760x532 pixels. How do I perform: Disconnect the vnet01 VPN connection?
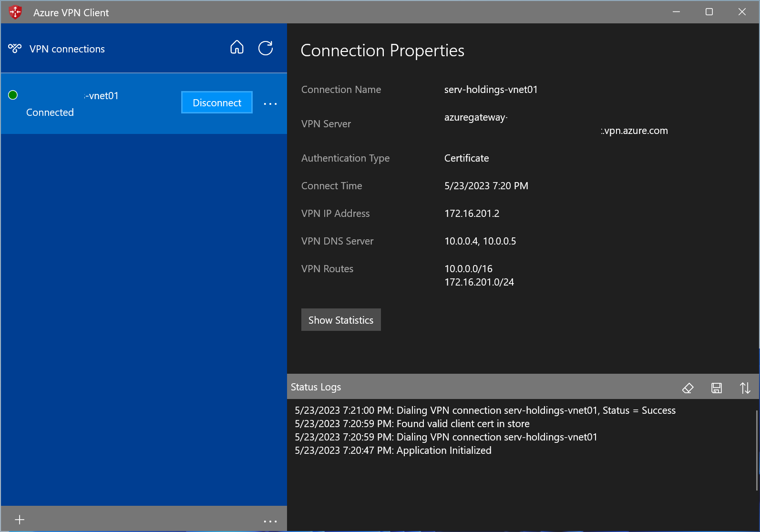[217, 102]
